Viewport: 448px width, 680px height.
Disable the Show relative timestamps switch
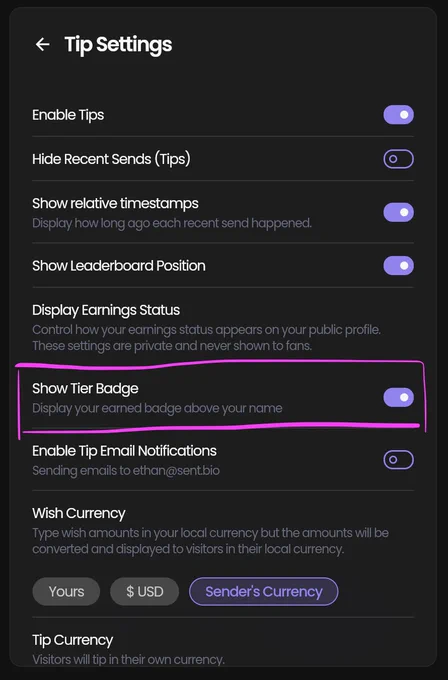(398, 212)
